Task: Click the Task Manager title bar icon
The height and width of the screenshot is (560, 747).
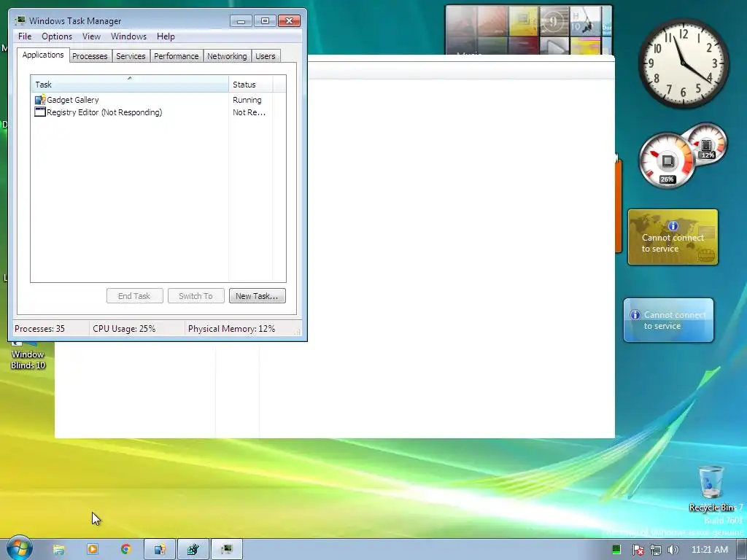Action: point(20,20)
